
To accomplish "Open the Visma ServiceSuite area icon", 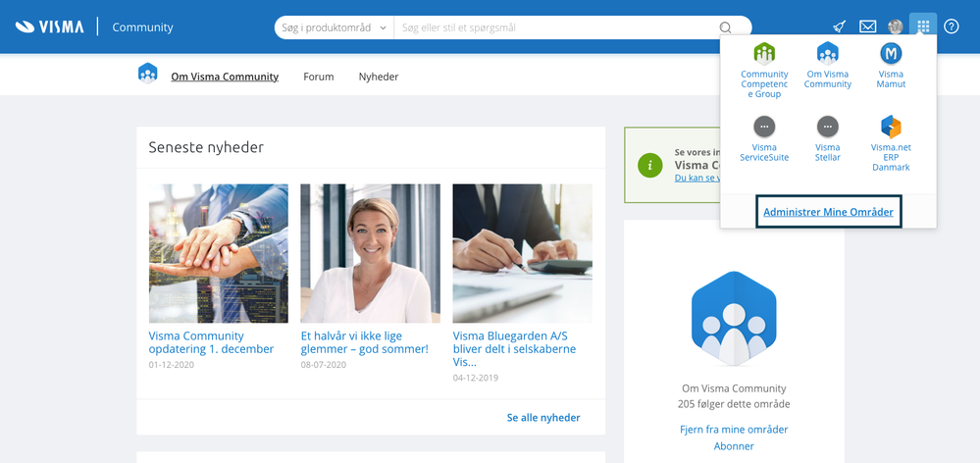I will pos(764,127).
